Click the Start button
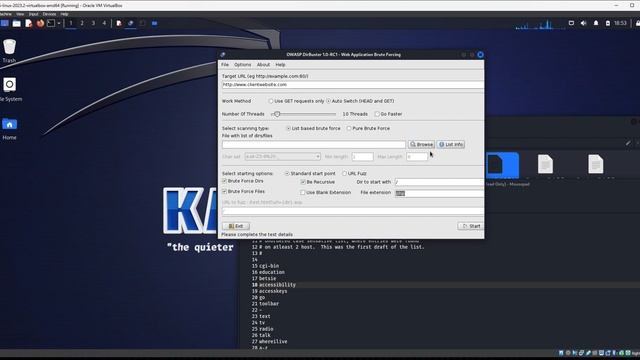 470,226
